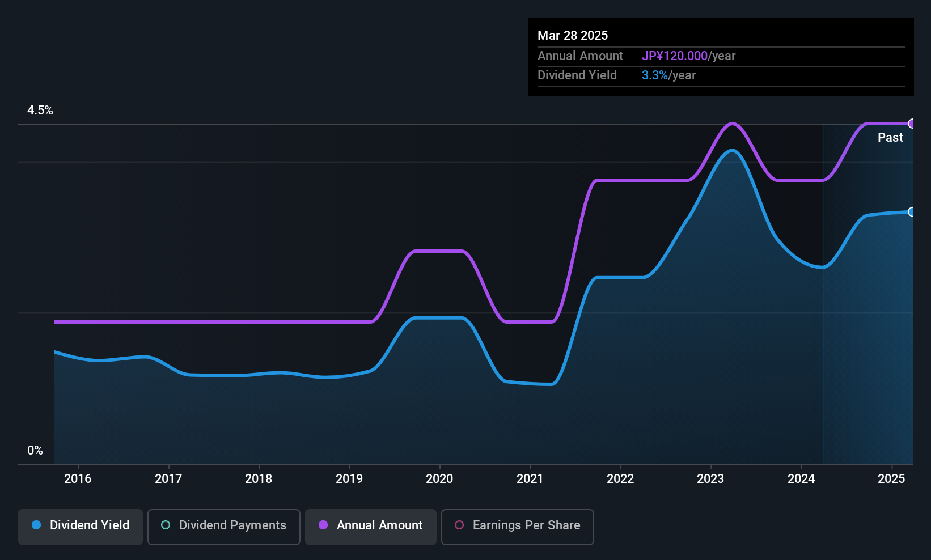Click the purple Annual Amount endpoint marker
This screenshot has height=560, width=931.
click(x=912, y=124)
